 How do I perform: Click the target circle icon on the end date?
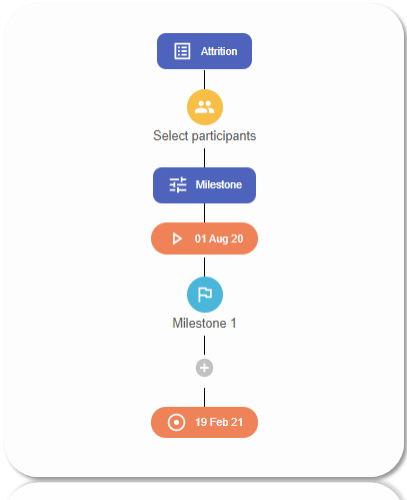tap(176, 422)
